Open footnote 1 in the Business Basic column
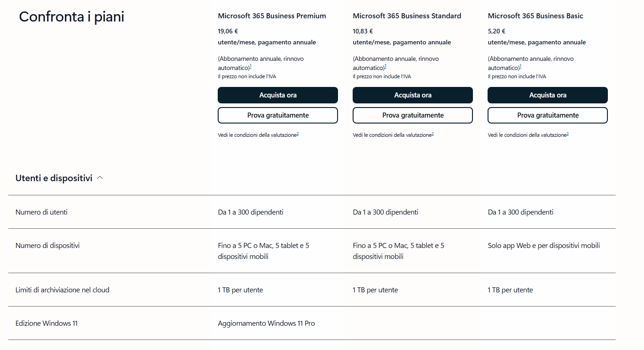 [521, 67]
